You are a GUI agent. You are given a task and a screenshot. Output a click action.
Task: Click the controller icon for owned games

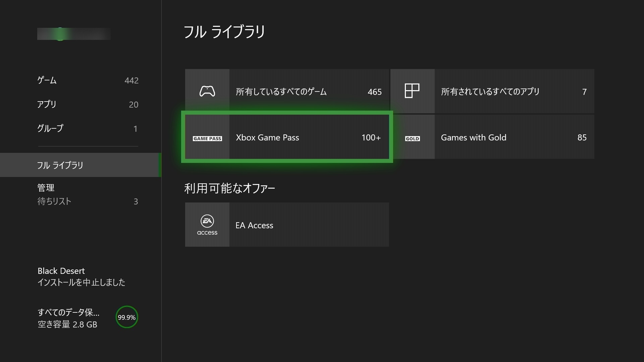point(207,91)
